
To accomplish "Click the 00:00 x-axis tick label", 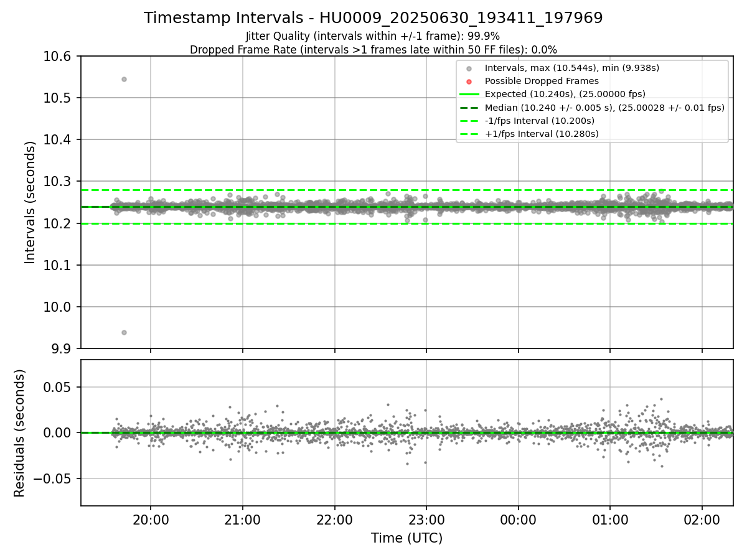I will (x=519, y=520).
